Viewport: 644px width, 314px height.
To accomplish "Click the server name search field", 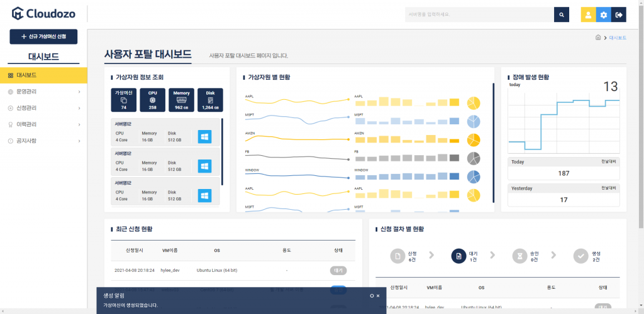I will click(479, 14).
